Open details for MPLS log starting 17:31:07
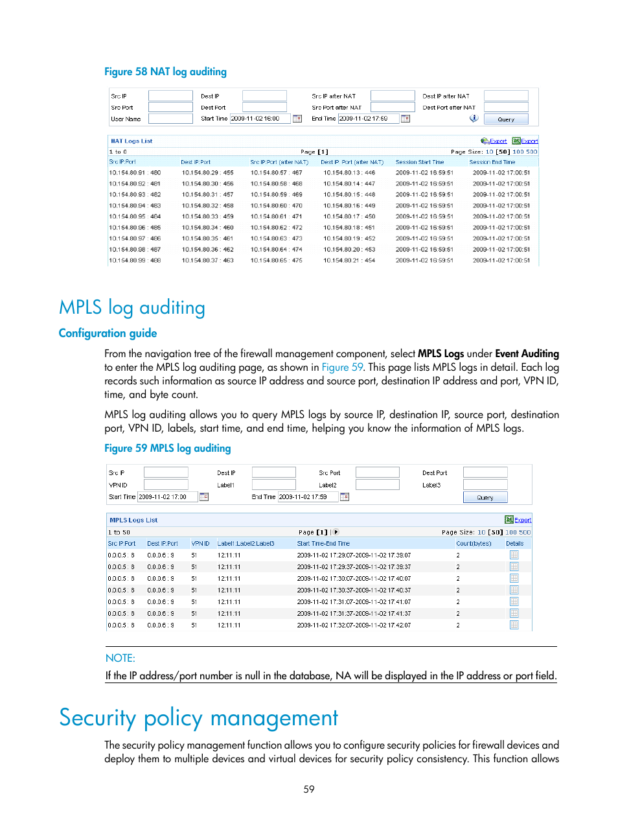The width and height of the screenshot is (618, 840). [514, 601]
